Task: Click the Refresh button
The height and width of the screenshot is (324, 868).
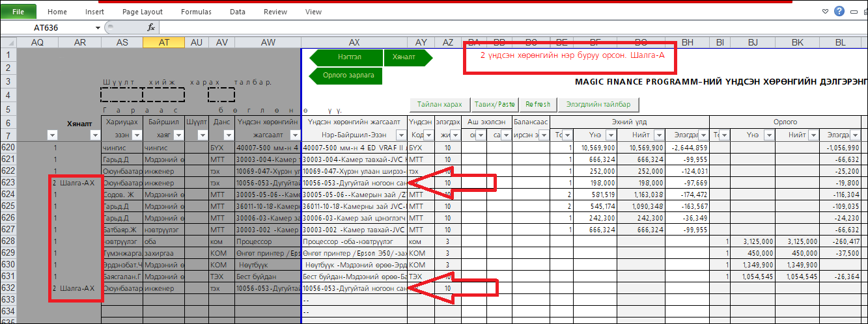Action: (x=538, y=104)
